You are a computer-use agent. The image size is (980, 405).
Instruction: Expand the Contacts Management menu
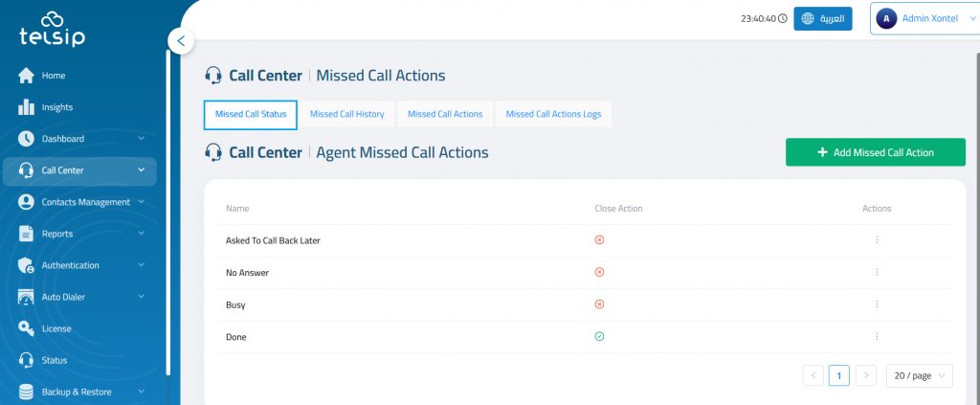pyautogui.click(x=142, y=202)
